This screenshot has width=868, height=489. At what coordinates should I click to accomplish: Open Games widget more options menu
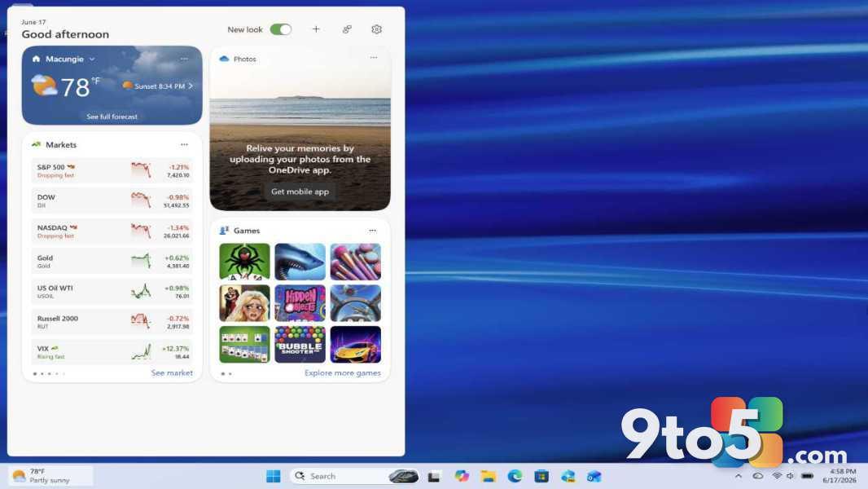point(373,231)
